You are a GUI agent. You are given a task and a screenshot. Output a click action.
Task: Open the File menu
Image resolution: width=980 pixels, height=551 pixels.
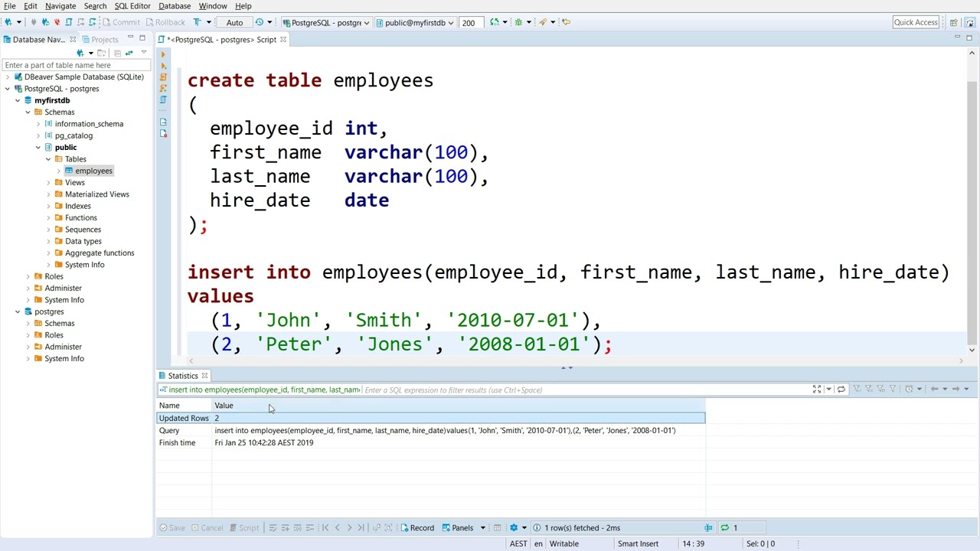point(10,6)
